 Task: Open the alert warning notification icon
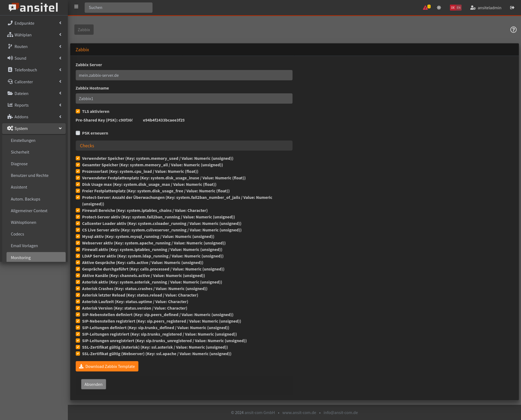coord(425,8)
